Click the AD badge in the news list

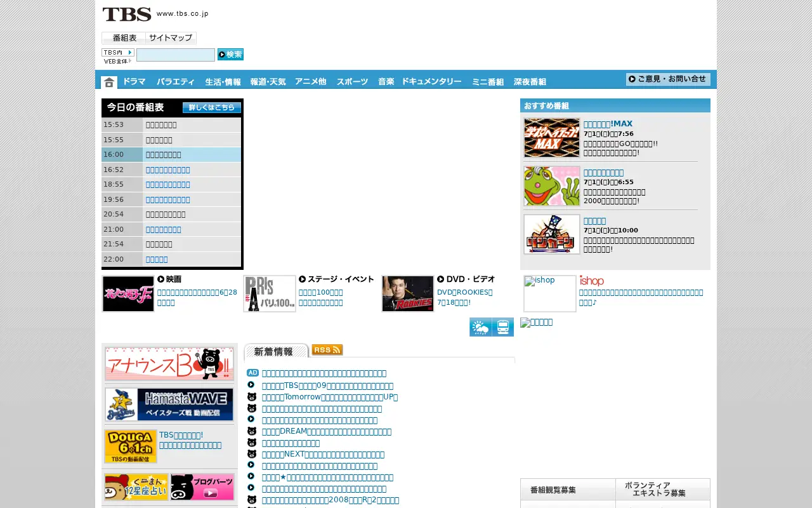tap(252, 373)
